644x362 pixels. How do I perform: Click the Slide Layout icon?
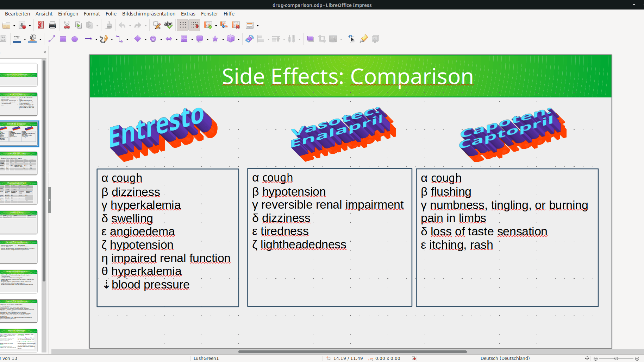tap(250, 25)
